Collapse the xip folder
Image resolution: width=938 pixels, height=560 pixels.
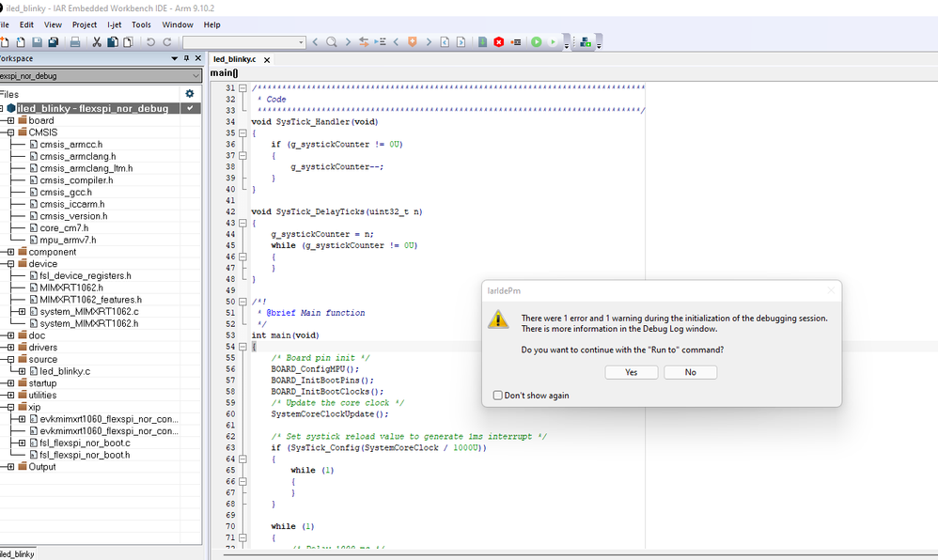pyautogui.click(x=10, y=408)
